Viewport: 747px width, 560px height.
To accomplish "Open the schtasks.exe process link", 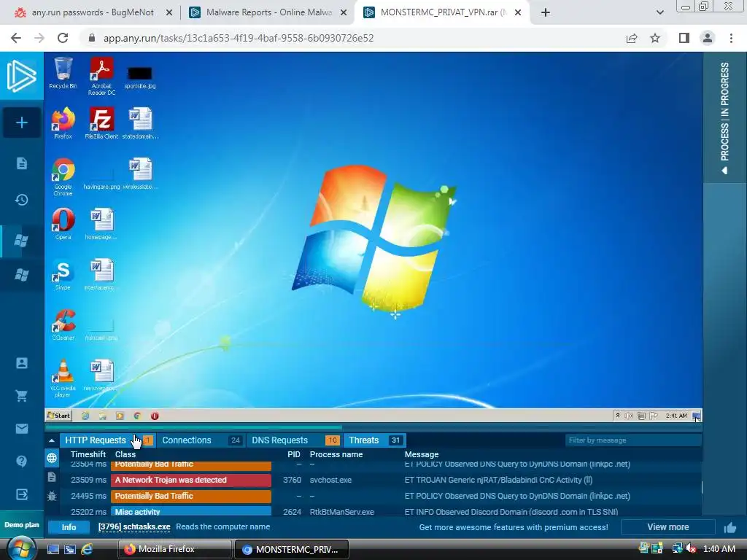I will coord(134,526).
